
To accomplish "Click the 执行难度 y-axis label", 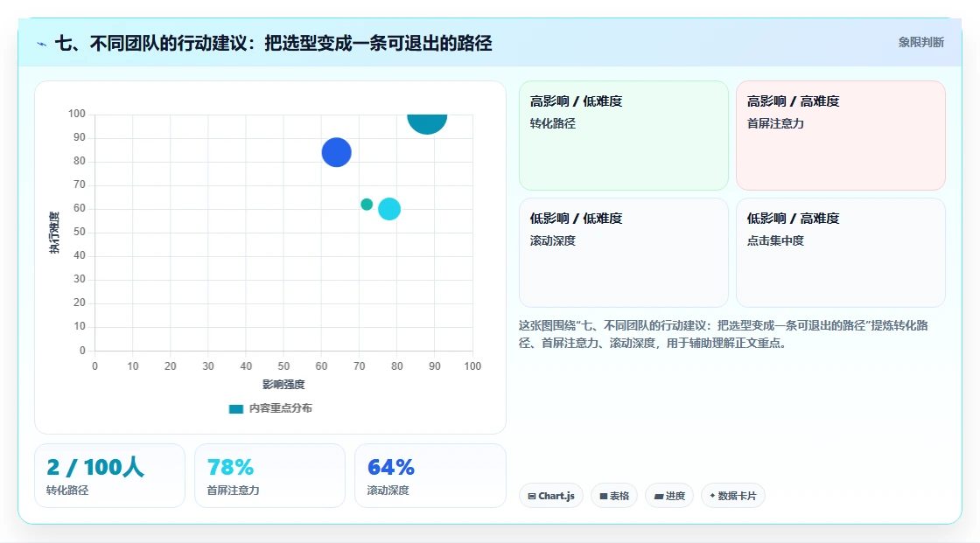I will click(54, 233).
